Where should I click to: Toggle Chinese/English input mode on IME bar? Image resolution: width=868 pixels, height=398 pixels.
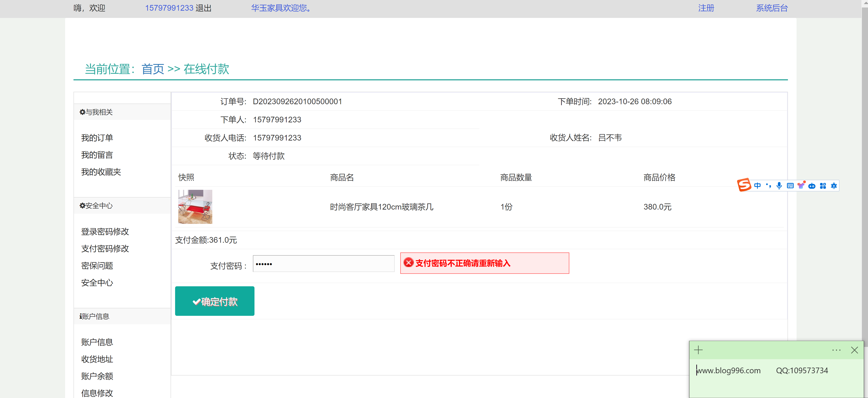pos(758,185)
